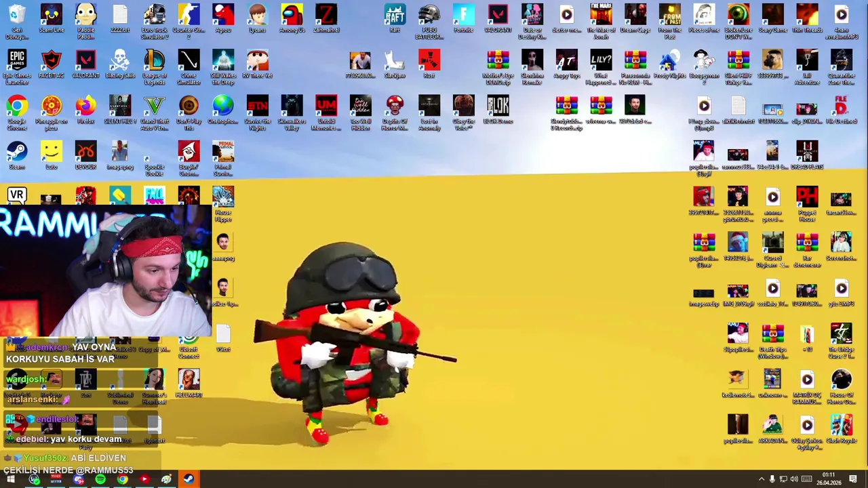Open the taskbar volume control

coord(794,480)
